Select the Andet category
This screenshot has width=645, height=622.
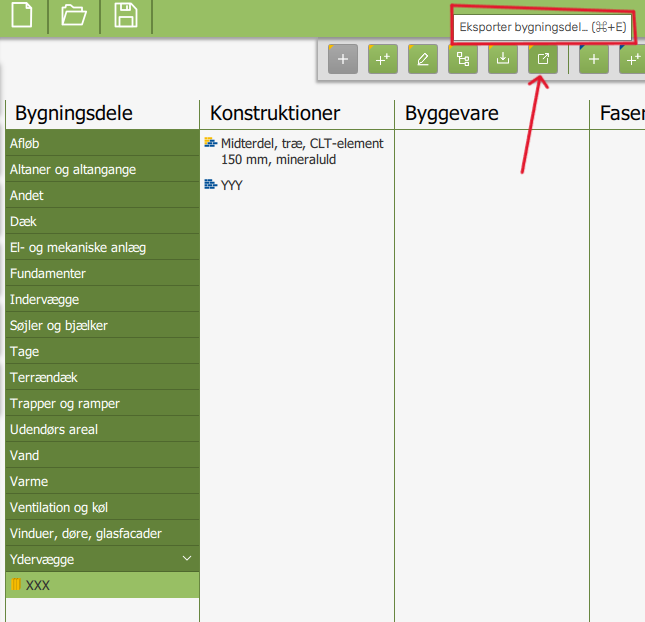click(x=102, y=195)
